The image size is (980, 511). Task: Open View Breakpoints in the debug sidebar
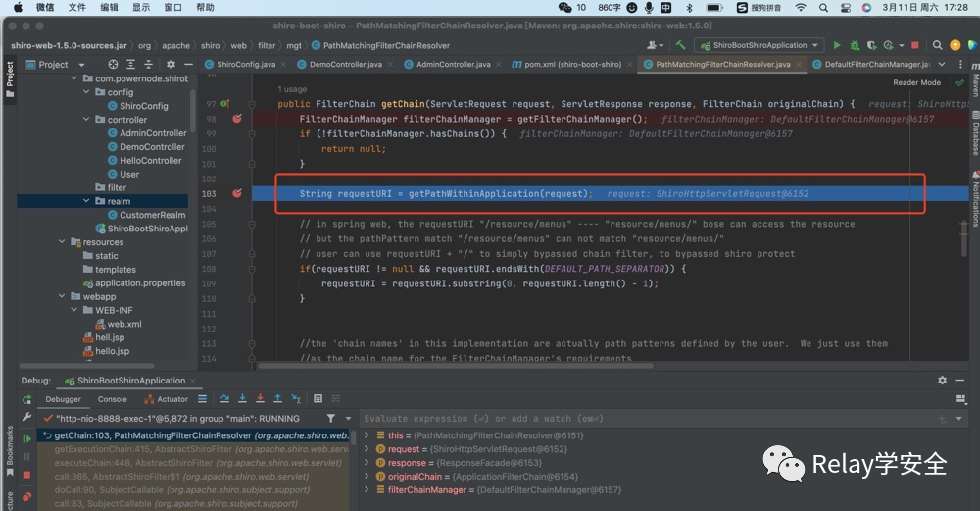26,496
